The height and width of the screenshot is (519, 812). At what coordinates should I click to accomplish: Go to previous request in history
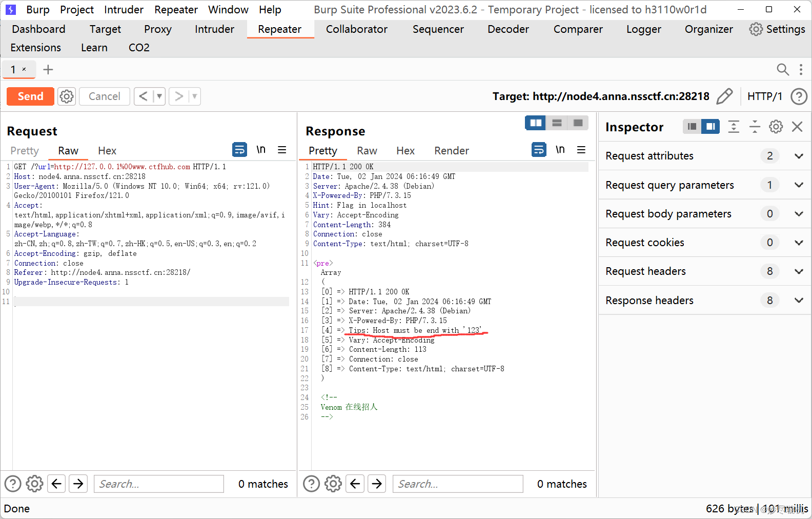(x=144, y=96)
